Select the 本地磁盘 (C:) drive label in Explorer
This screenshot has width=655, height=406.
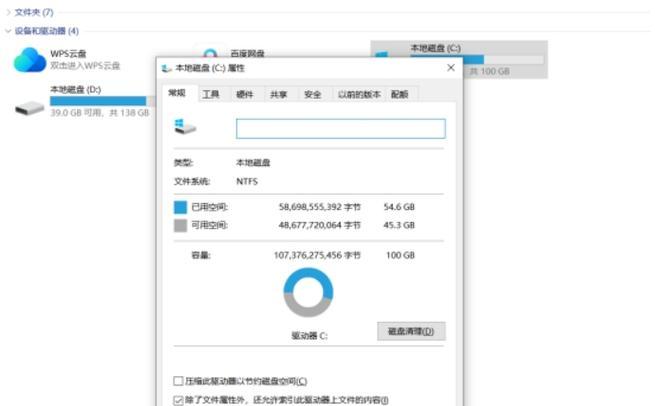point(436,48)
